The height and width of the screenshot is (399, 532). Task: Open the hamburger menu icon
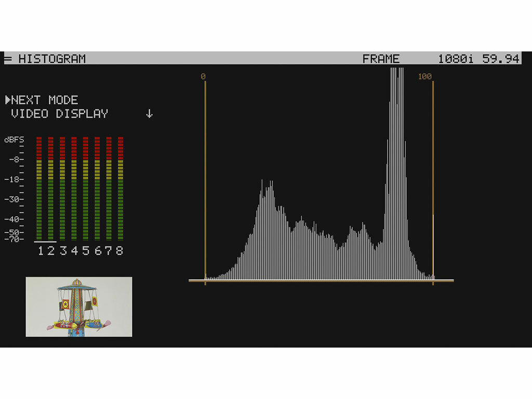(7, 59)
